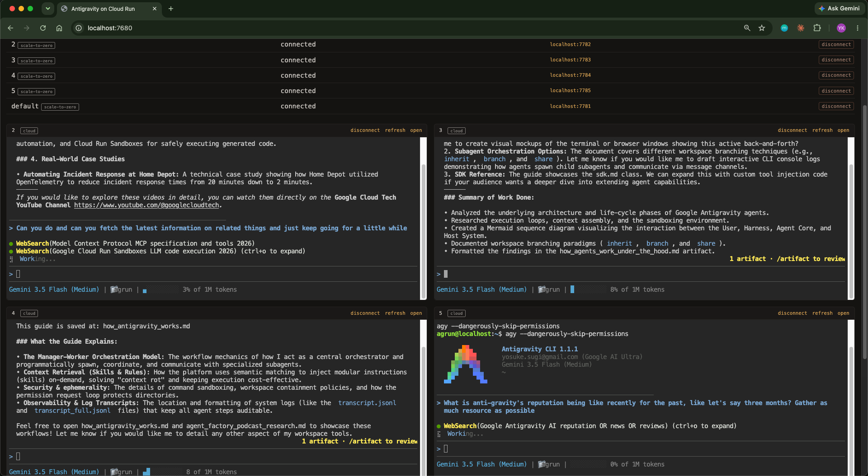Bookmark this page with the star
This screenshot has width=868, height=476.
(x=762, y=28)
